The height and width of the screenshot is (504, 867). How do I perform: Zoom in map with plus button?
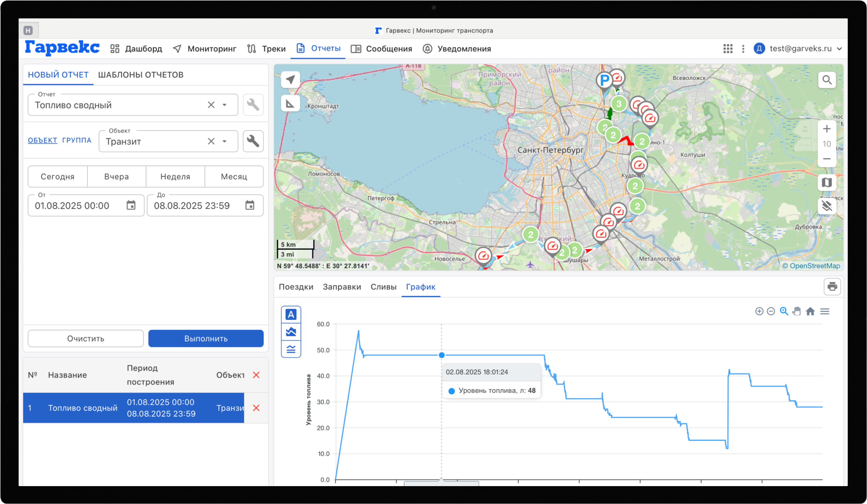(827, 129)
